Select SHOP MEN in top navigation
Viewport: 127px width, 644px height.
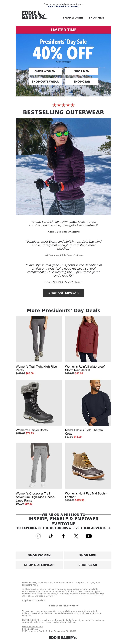[96, 17]
